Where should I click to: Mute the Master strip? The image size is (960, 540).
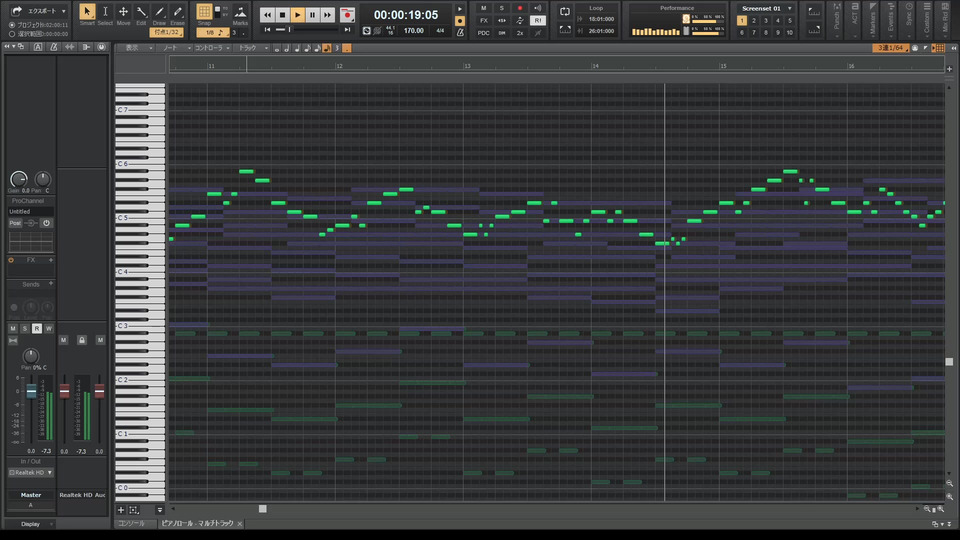coord(13,329)
